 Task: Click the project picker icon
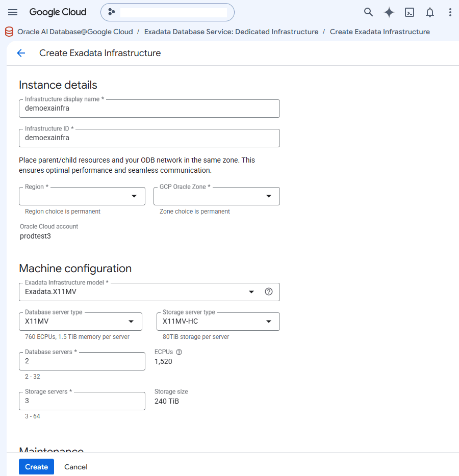112,12
